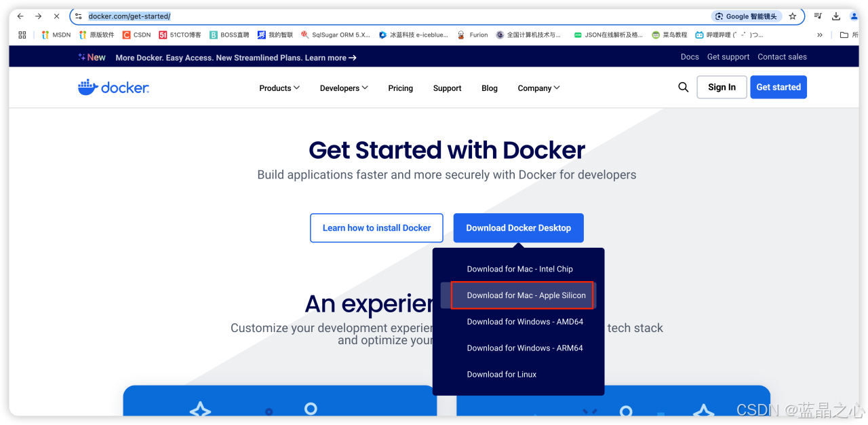The height and width of the screenshot is (425, 868).
Task: Open the Chrome profile avatar
Action: click(x=854, y=16)
